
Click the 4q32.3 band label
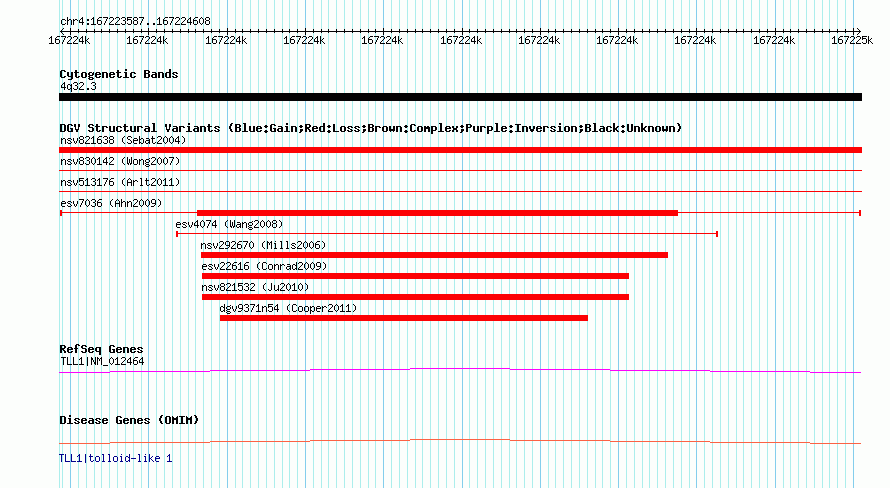point(78,86)
